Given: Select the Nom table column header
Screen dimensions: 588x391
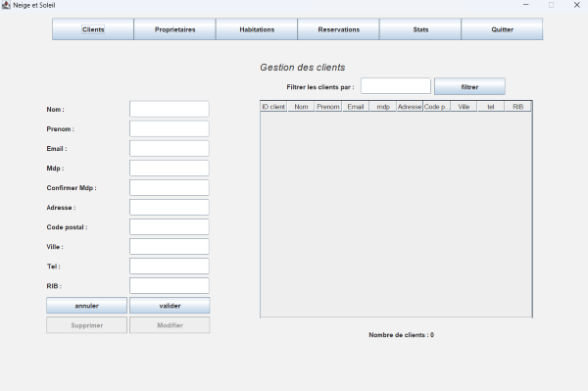Looking at the screenshot, I should click(x=301, y=107).
